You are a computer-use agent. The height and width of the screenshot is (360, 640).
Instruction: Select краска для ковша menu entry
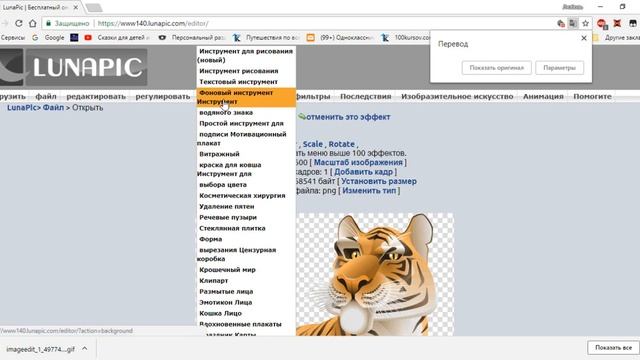click(230, 165)
